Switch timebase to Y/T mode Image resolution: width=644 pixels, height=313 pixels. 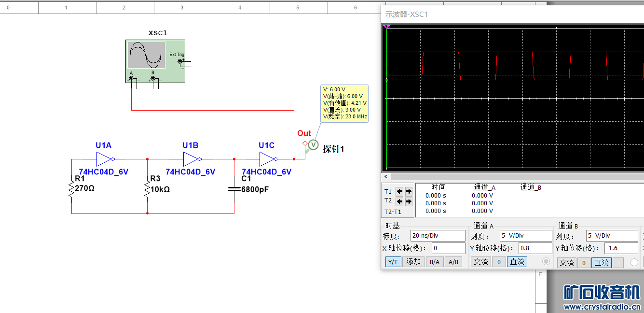393,262
